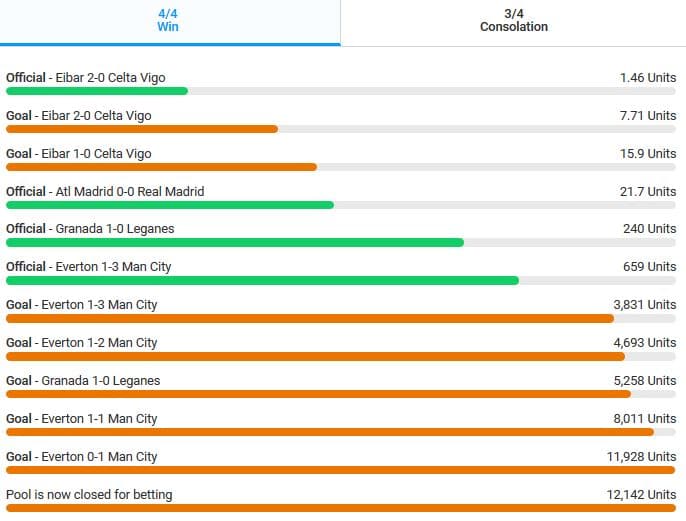Select Goal Eibar 1-0 Celta Vigo entry
Image resolution: width=686 pixels, height=521 pixels.
pyautogui.click(x=79, y=153)
